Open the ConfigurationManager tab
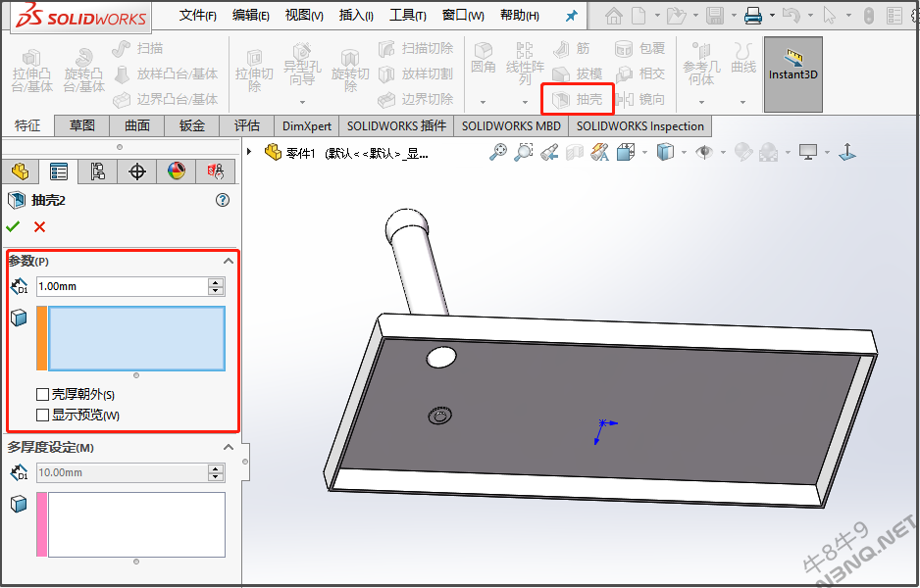 [x=97, y=171]
